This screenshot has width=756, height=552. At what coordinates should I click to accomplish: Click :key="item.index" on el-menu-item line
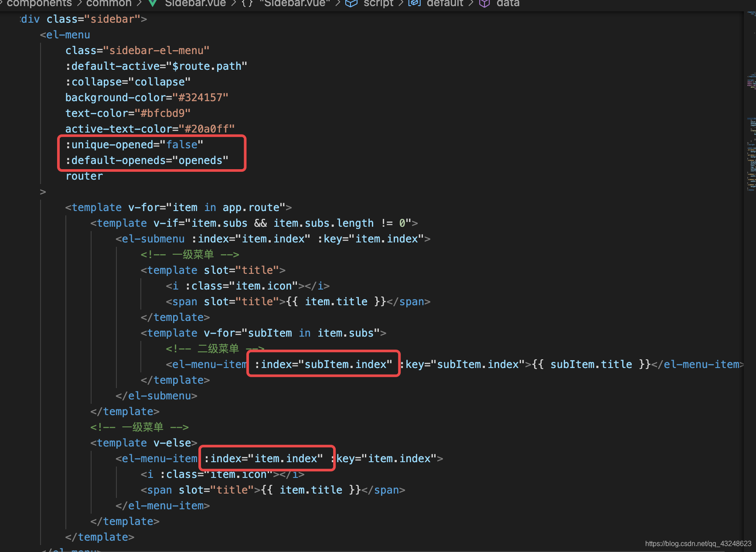pyautogui.click(x=384, y=459)
